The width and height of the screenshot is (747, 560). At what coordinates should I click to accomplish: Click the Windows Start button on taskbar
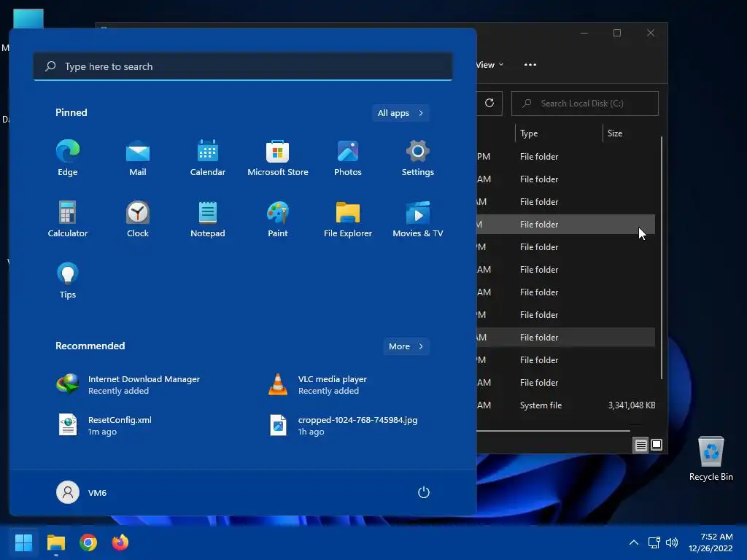pos(23,542)
